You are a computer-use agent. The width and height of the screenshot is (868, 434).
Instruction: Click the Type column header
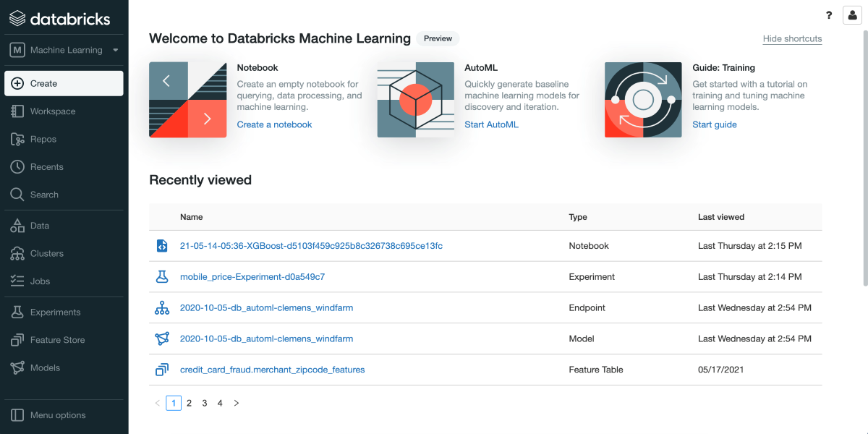tap(578, 217)
